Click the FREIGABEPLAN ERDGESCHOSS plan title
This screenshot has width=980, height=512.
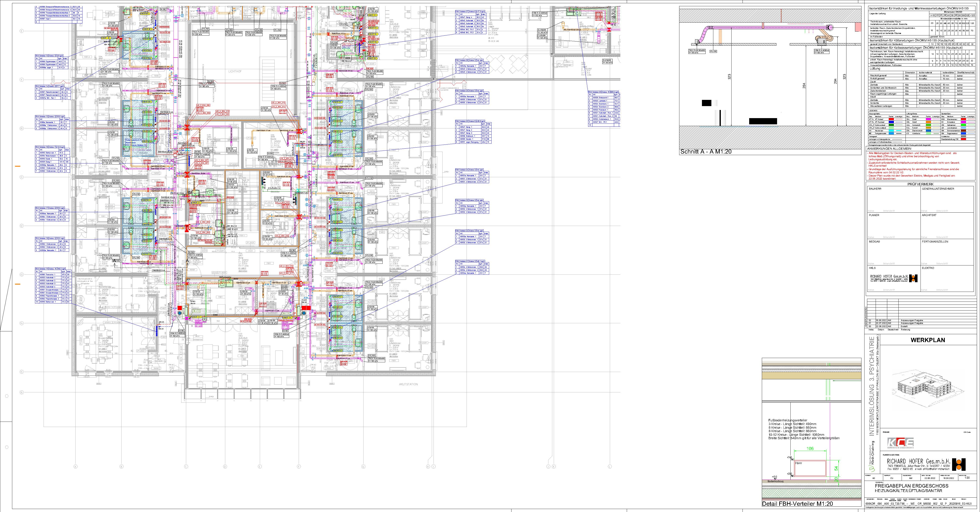[x=912, y=486]
